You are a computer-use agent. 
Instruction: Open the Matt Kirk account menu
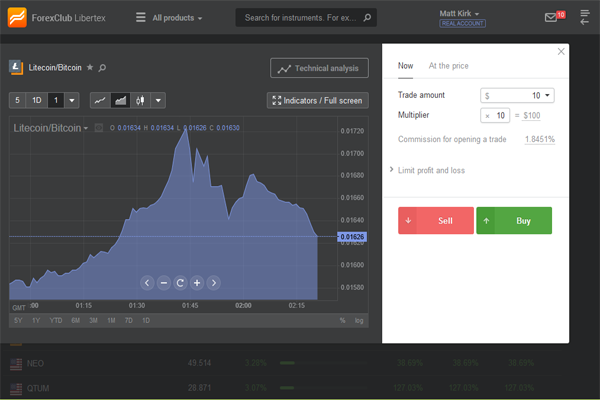click(x=459, y=13)
